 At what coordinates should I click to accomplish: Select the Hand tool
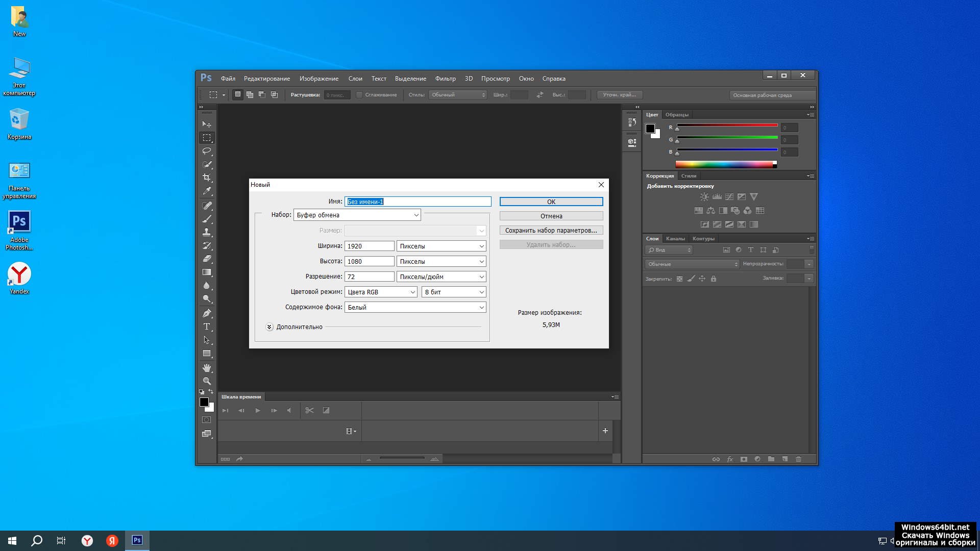[x=207, y=367]
